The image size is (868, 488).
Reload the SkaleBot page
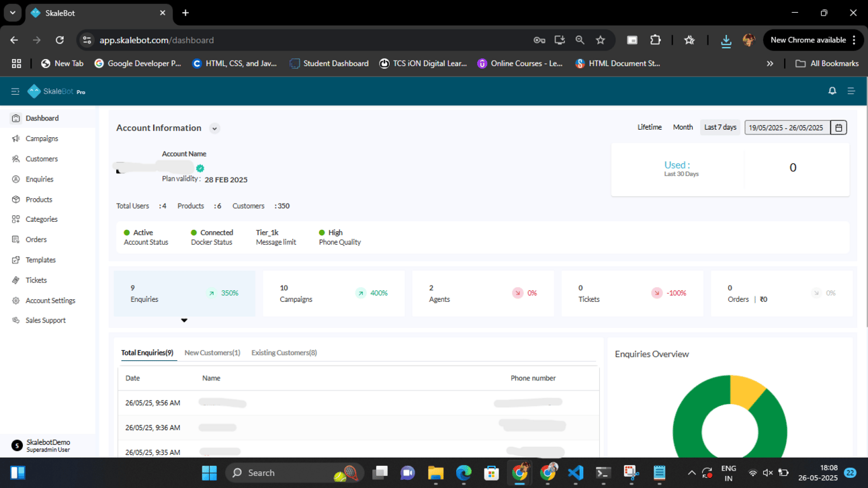60,40
